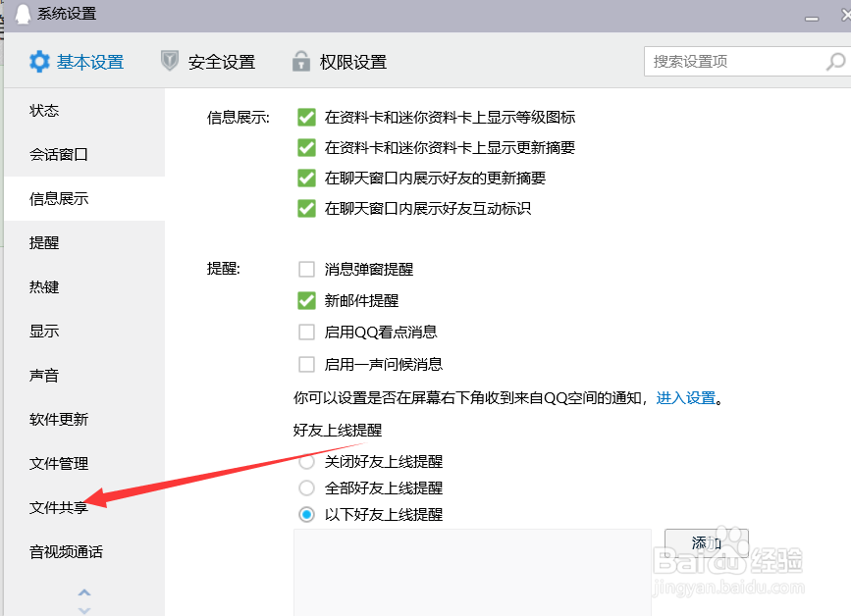
Task: Uncheck 在资料卡和迷你资料卡上显示等级图标
Action: tap(305, 117)
